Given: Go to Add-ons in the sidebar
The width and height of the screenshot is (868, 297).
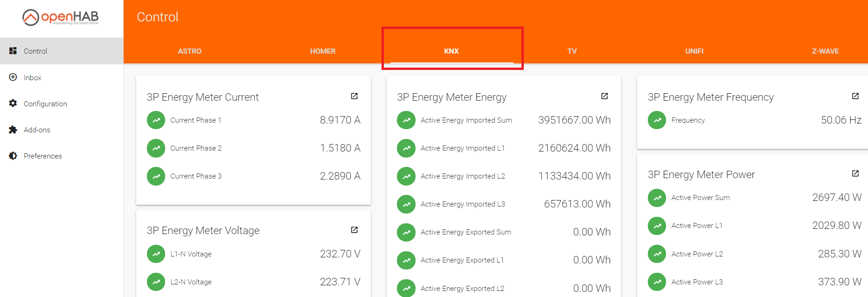Looking at the screenshot, I should point(37,130).
